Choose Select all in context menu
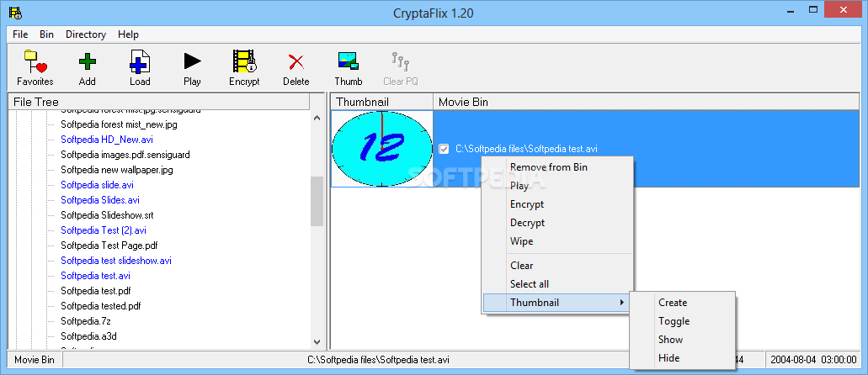This screenshot has width=868, height=375. point(556,283)
